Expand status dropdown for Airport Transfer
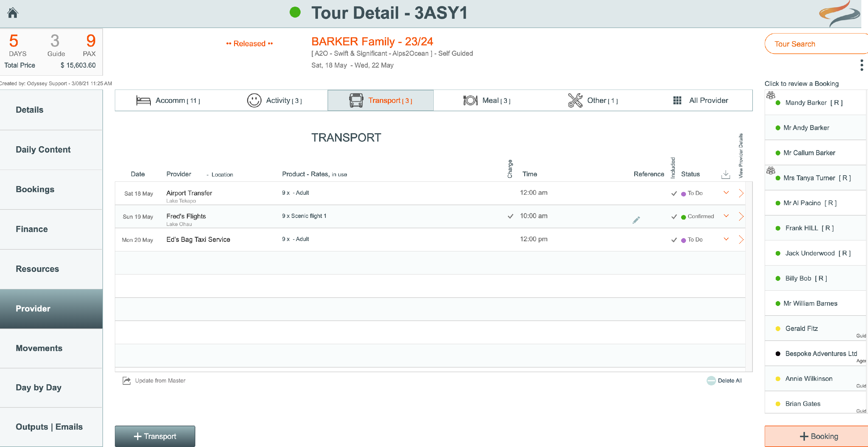 [x=726, y=192]
